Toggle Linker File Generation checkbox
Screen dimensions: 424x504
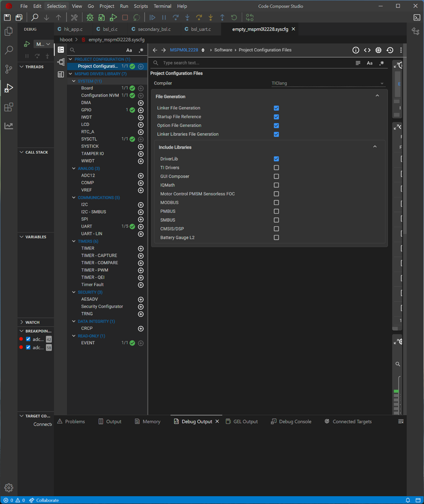tap(276, 108)
